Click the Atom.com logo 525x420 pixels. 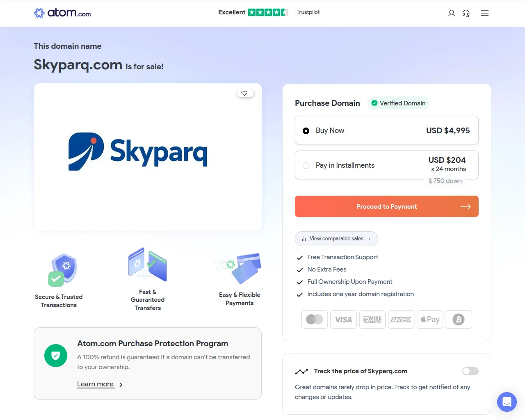pos(62,13)
